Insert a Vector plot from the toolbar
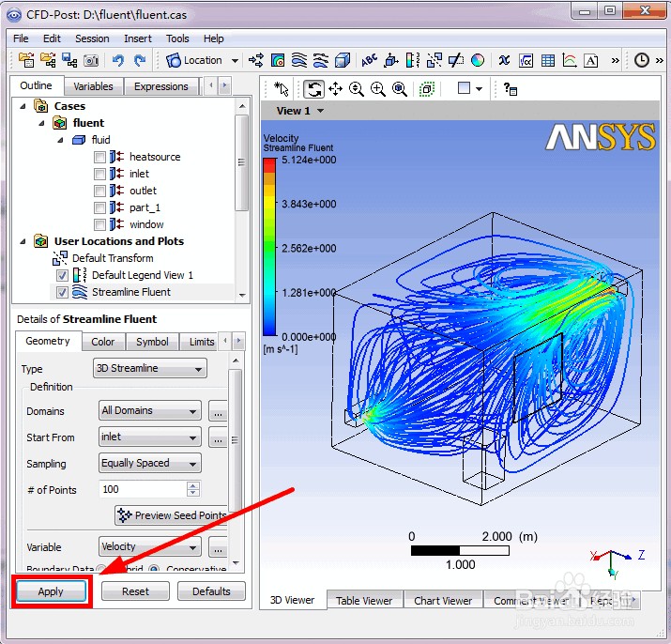 pos(256,60)
